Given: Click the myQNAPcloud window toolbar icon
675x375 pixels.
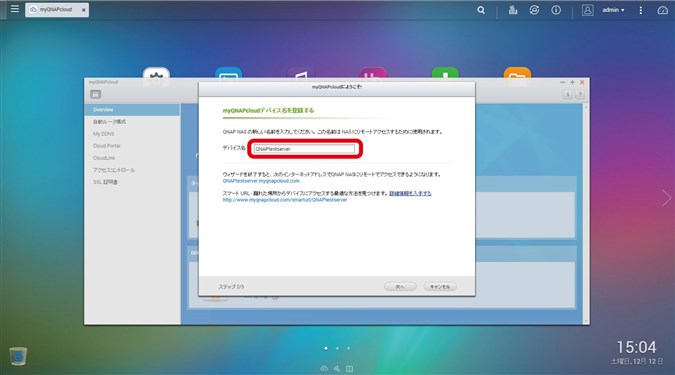Looking at the screenshot, I should (96, 94).
